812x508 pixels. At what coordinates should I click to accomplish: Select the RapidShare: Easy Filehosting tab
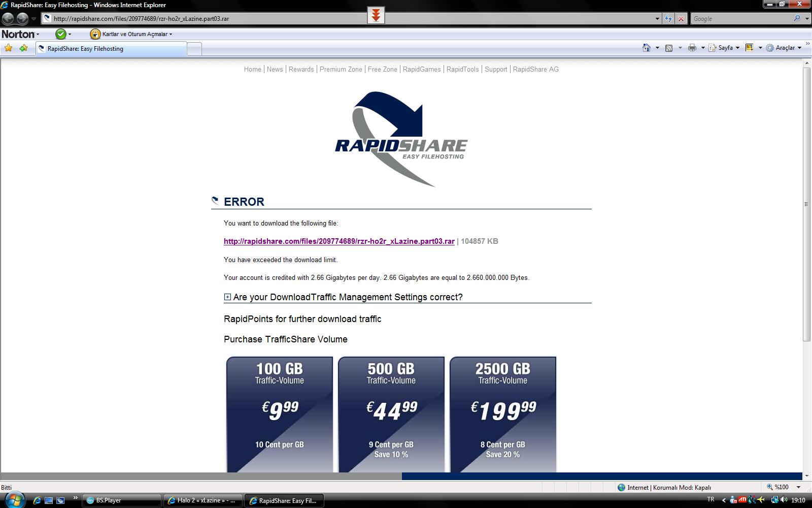pos(112,49)
